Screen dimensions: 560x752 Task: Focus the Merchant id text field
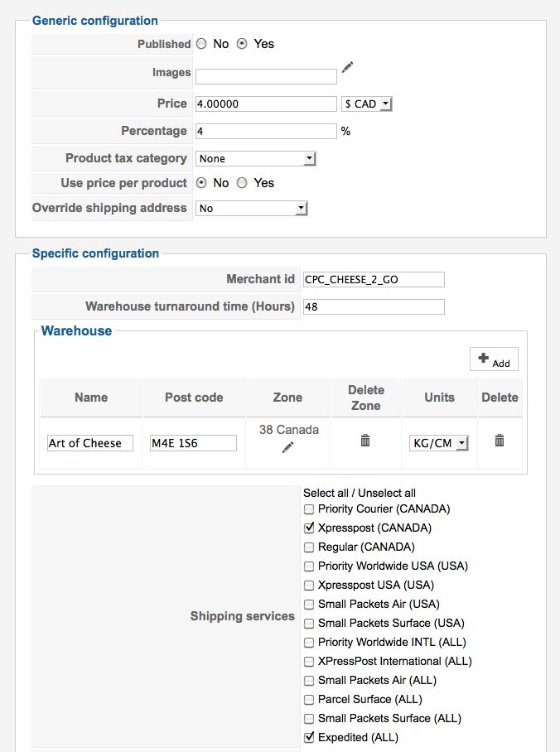374,280
